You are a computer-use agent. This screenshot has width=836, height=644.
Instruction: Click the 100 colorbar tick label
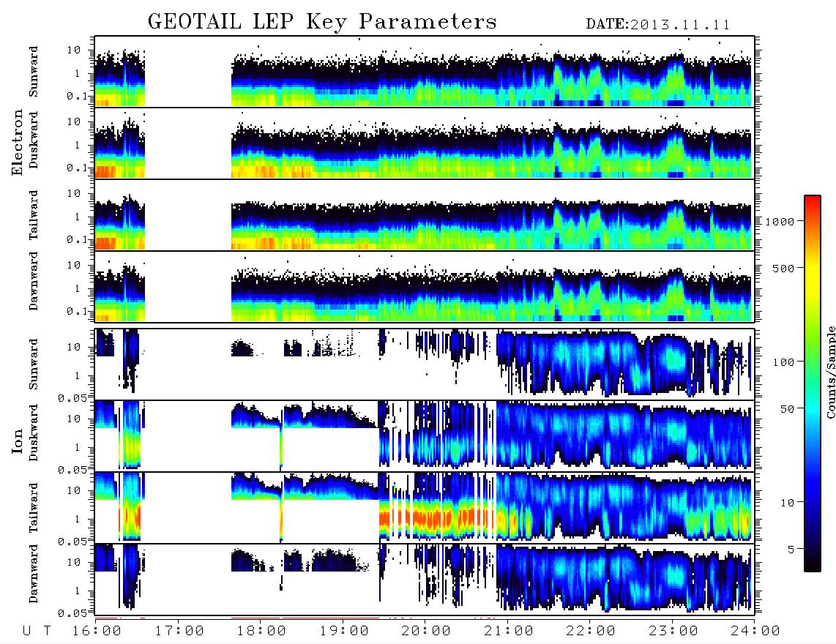[783, 362]
